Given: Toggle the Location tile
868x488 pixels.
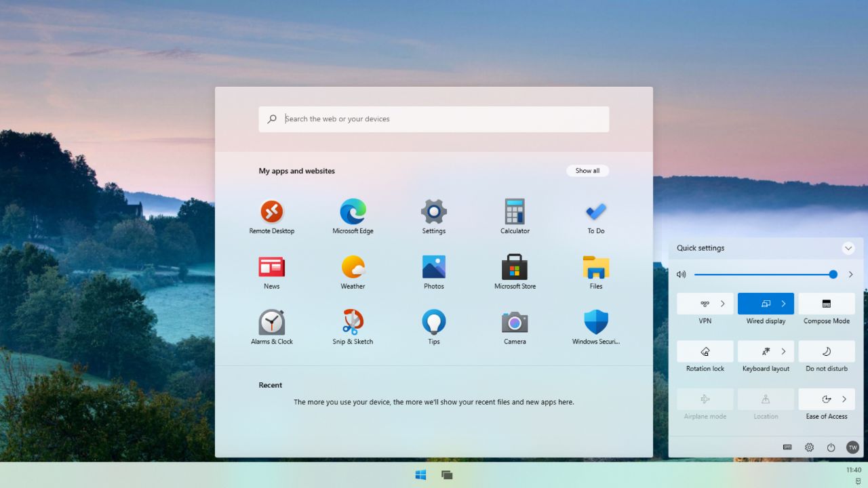Looking at the screenshot, I should click(x=766, y=399).
